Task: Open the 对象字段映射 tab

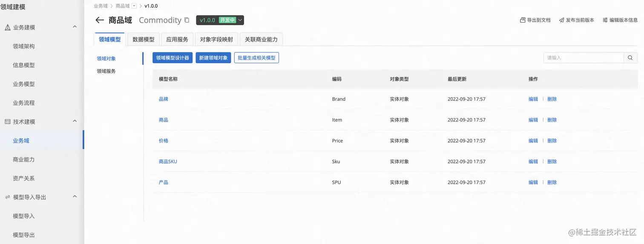Action: (216, 39)
